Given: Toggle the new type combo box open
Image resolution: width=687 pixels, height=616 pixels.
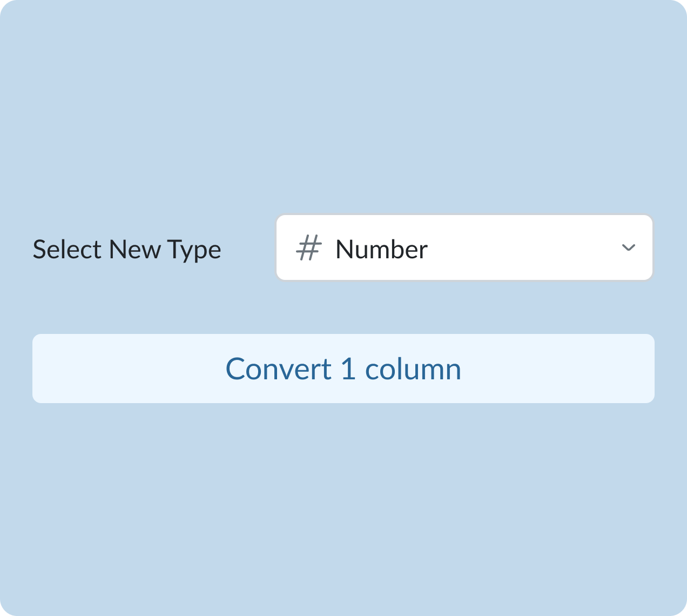Looking at the screenshot, I should 464,248.
